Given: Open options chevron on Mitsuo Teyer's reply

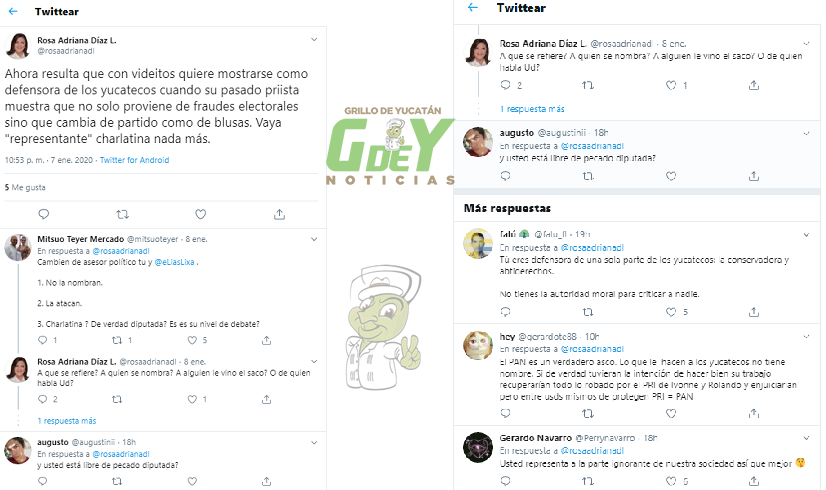Looking at the screenshot, I should tap(314, 239).
